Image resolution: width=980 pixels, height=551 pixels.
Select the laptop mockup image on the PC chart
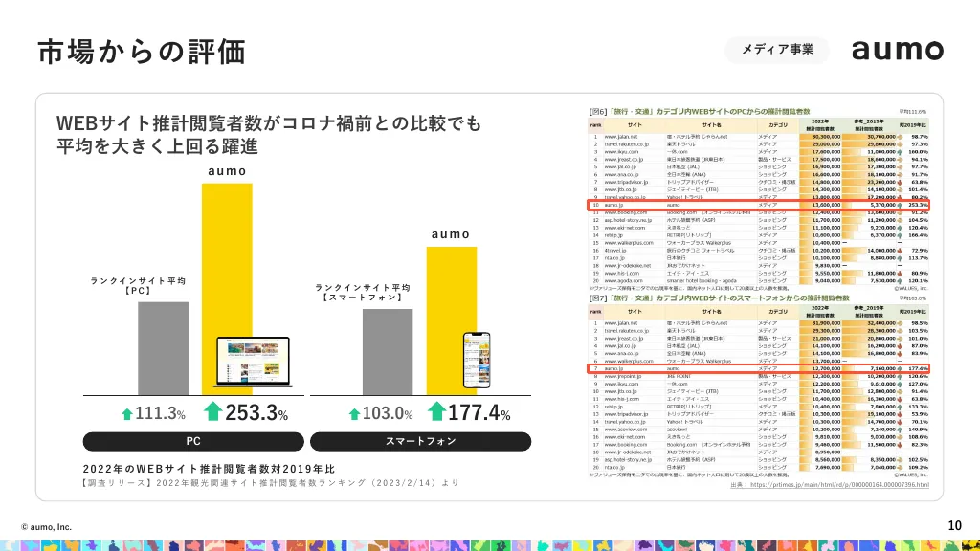[253, 362]
